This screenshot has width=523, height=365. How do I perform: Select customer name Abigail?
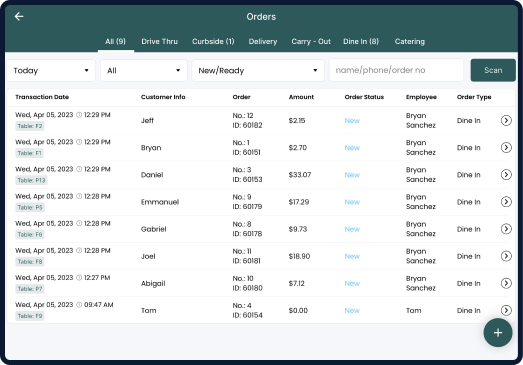point(153,284)
